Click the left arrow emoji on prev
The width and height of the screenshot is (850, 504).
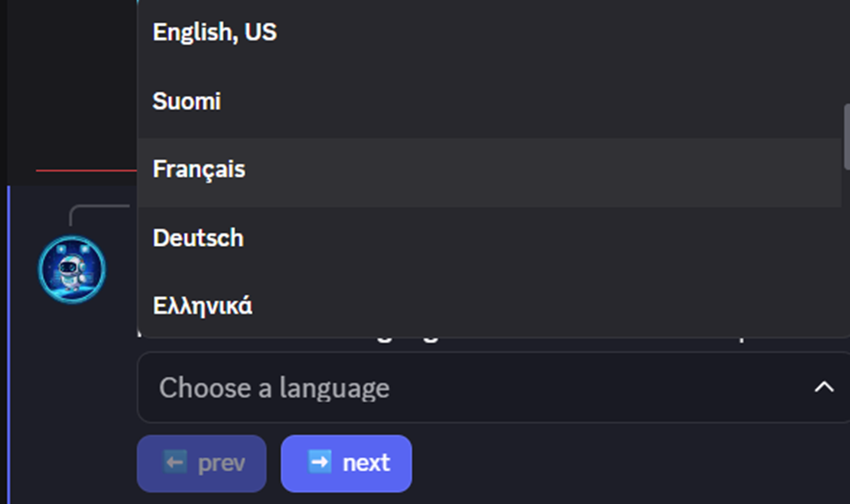175,462
